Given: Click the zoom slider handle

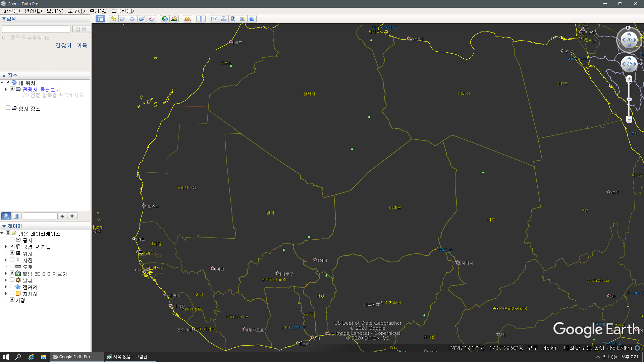Looking at the screenshot, I should [629, 99].
